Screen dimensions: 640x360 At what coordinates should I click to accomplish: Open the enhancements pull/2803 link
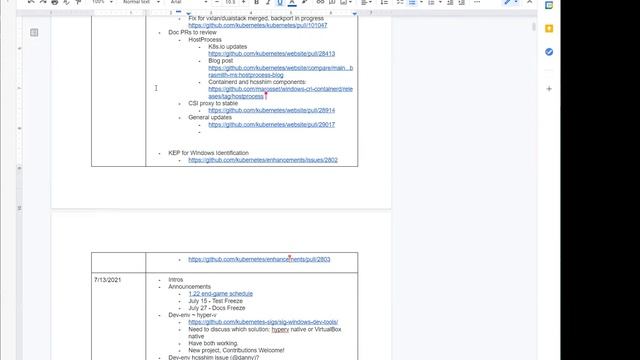coord(259,259)
